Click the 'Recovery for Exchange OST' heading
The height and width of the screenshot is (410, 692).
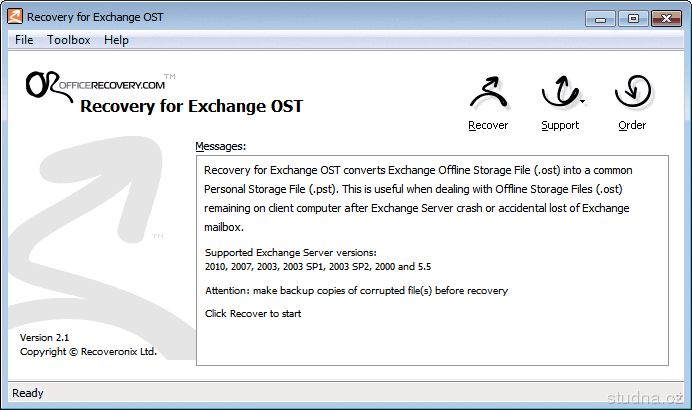click(x=192, y=106)
